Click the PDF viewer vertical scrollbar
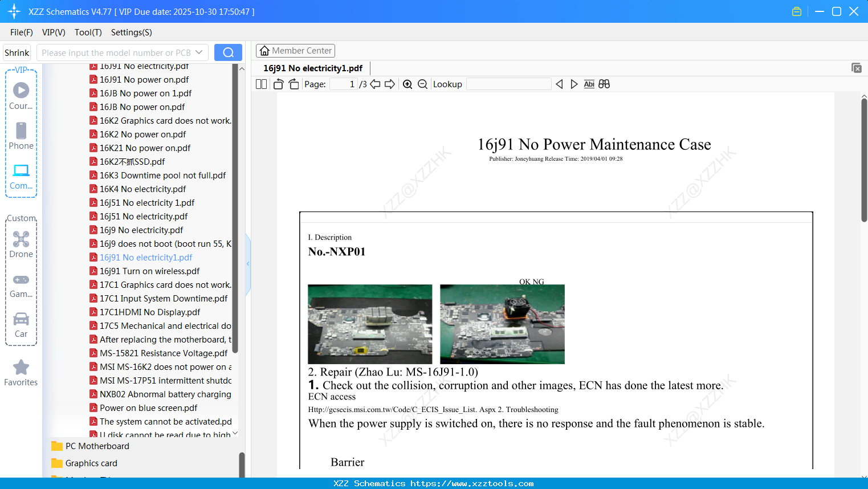The image size is (868, 489). click(864, 160)
